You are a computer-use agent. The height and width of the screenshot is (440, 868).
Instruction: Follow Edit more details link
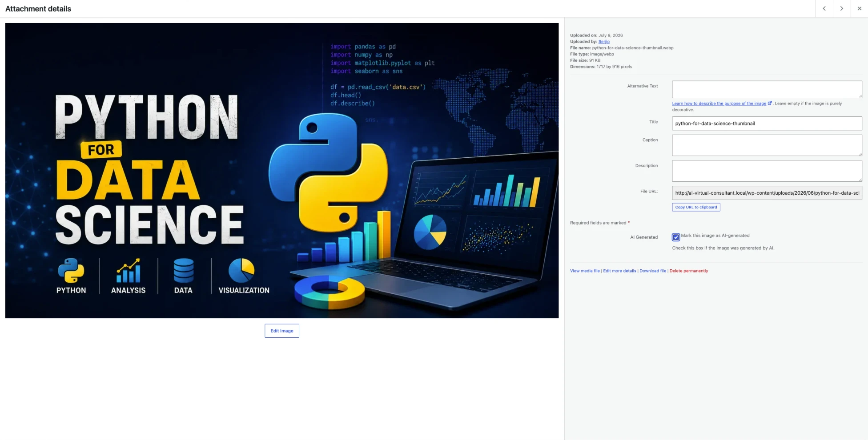(619, 271)
